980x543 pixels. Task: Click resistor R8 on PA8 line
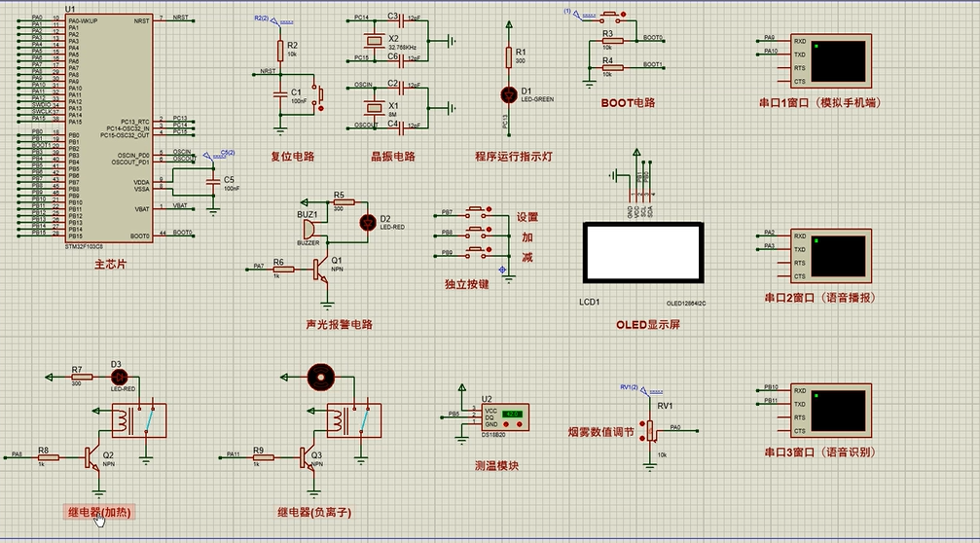(48, 458)
